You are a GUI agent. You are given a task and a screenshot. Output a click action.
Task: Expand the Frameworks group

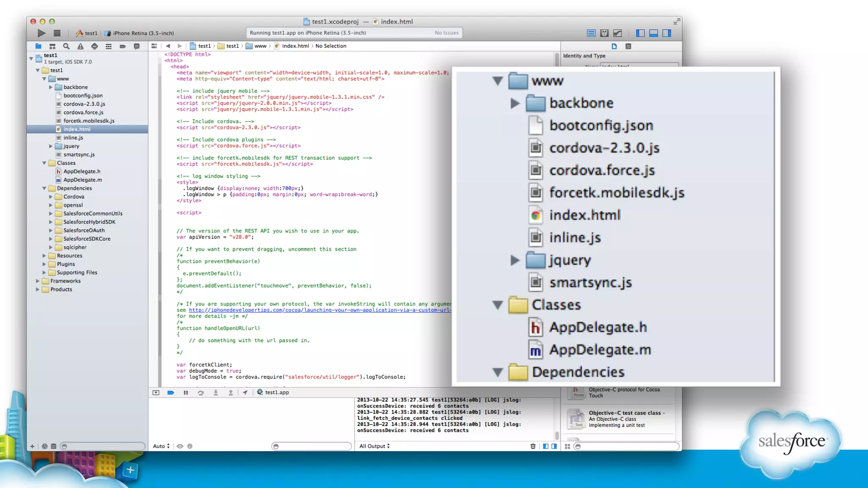point(38,281)
